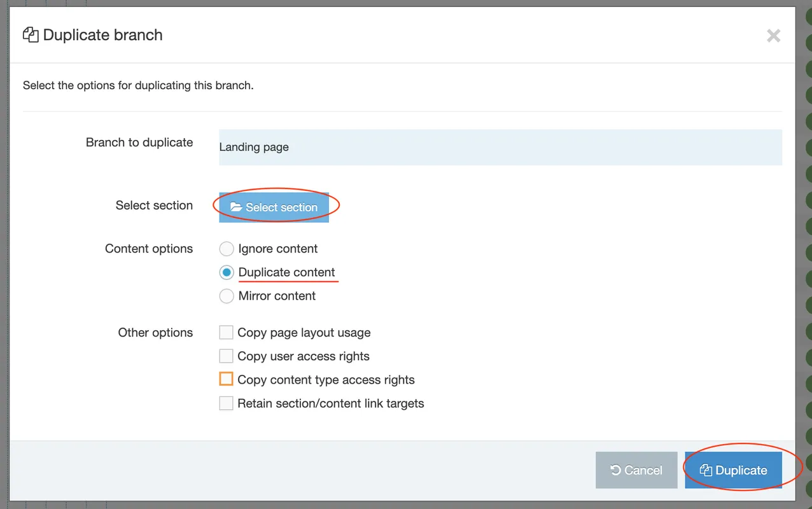Click the 'Other options' label

pyautogui.click(x=155, y=333)
